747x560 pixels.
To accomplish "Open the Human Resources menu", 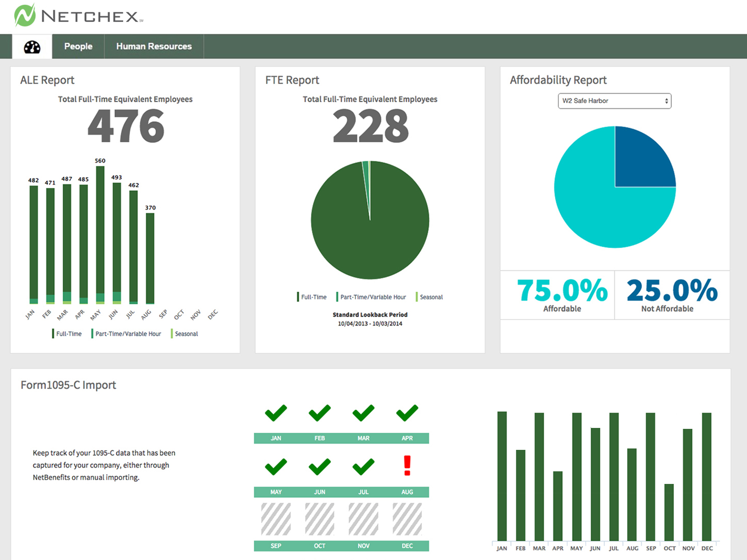I will pyautogui.click(x=154, y=47).
